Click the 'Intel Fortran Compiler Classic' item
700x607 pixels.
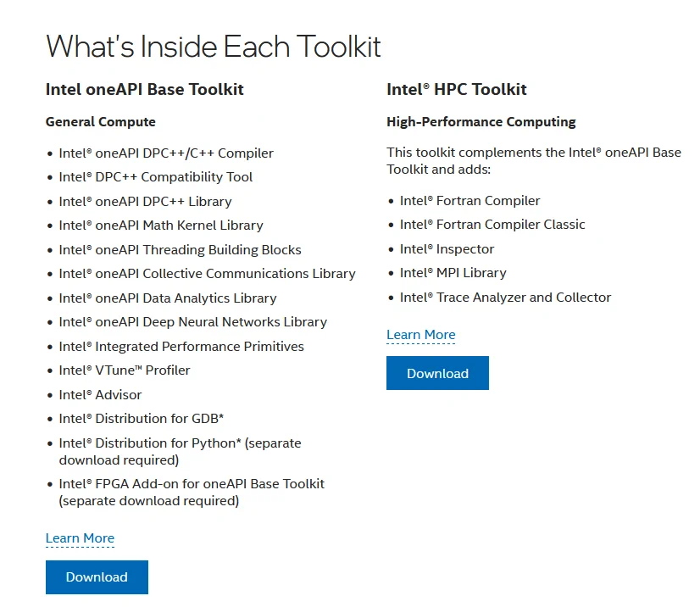(x=492, y=224)
